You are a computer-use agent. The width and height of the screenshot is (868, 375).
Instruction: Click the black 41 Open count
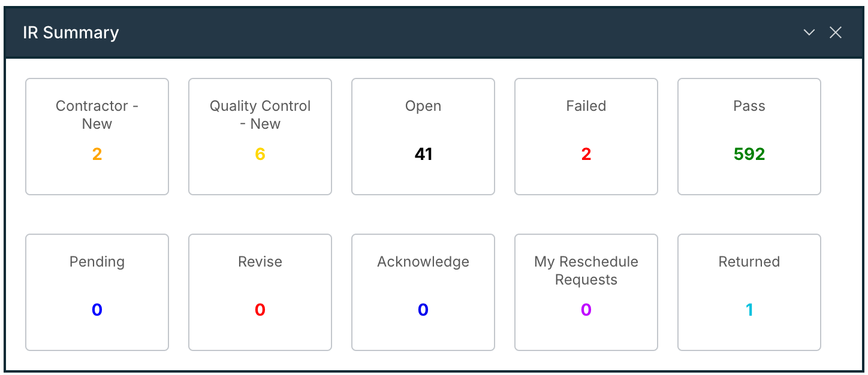pyautogui.click(x=423, y=155)
